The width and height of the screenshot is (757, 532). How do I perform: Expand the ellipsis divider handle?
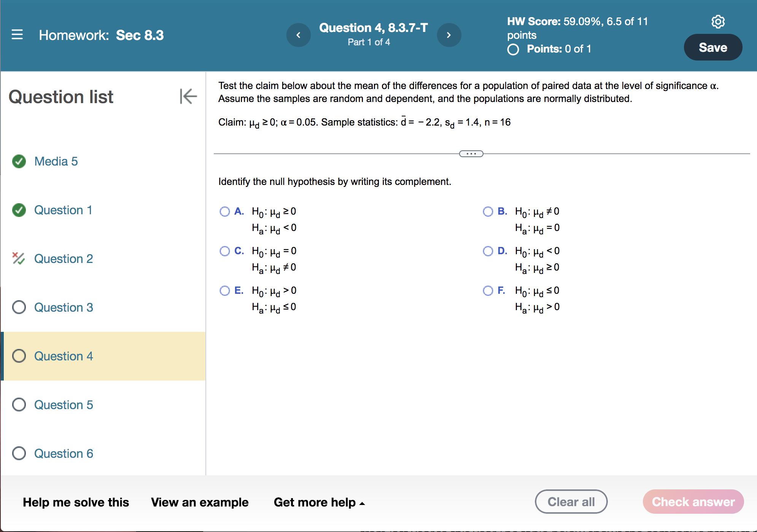(x=471, y=154)
